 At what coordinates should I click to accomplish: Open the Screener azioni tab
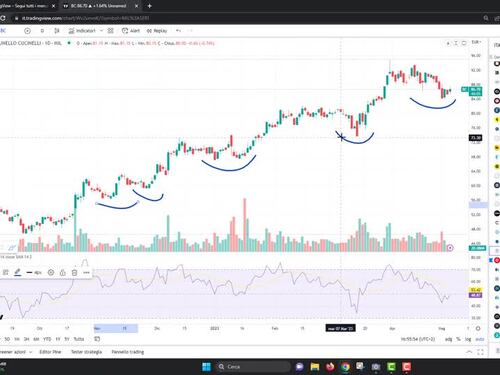[x=13, y=352]
